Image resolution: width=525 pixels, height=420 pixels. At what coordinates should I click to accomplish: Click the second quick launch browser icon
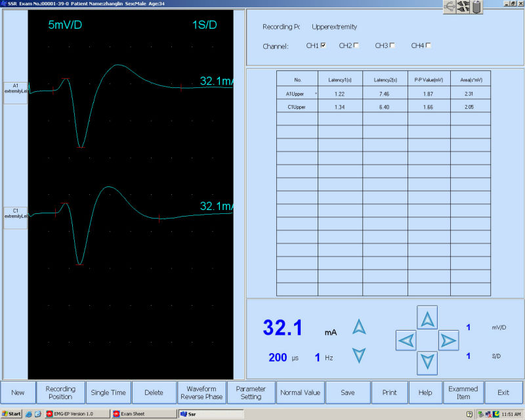[38, 414]
